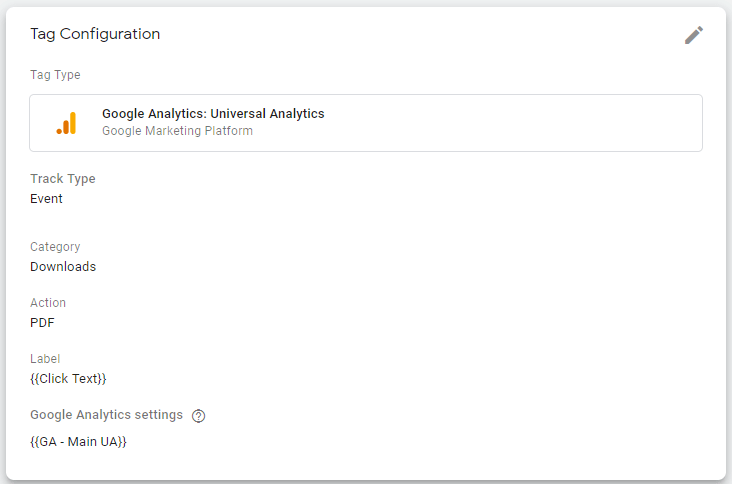Open help for Google Analytics settings

(x=198, y=415)
